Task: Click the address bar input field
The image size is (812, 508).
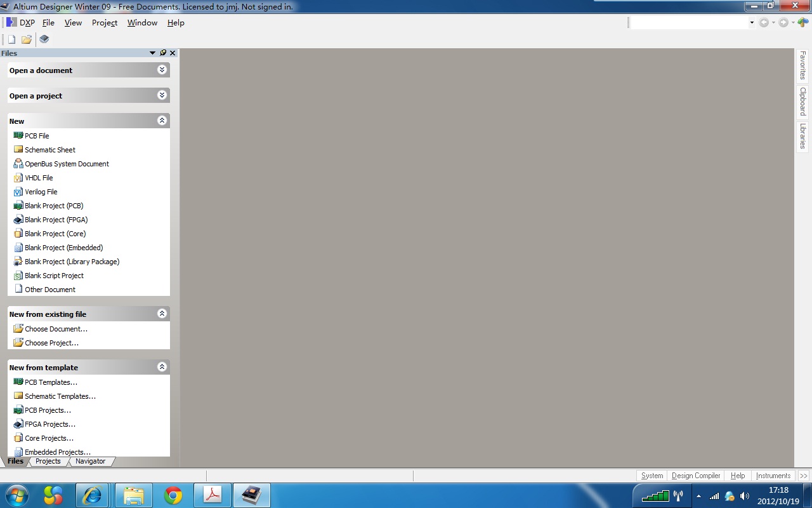Action: 690,22
